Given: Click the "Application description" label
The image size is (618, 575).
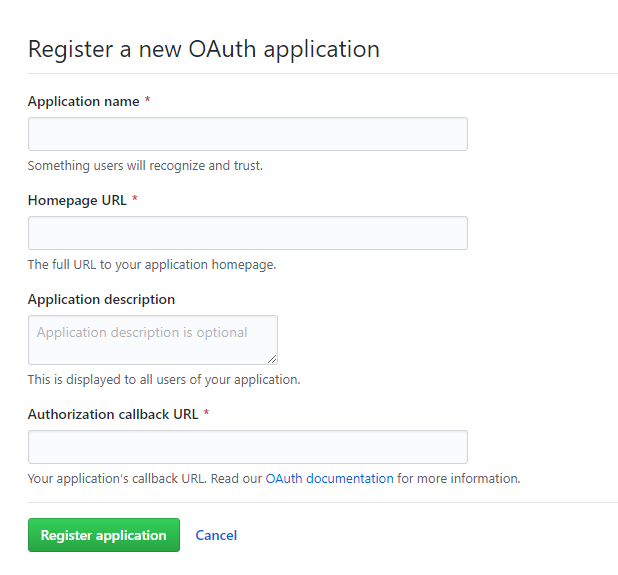Looking at the screenshot, I should [x=101, y=299].
